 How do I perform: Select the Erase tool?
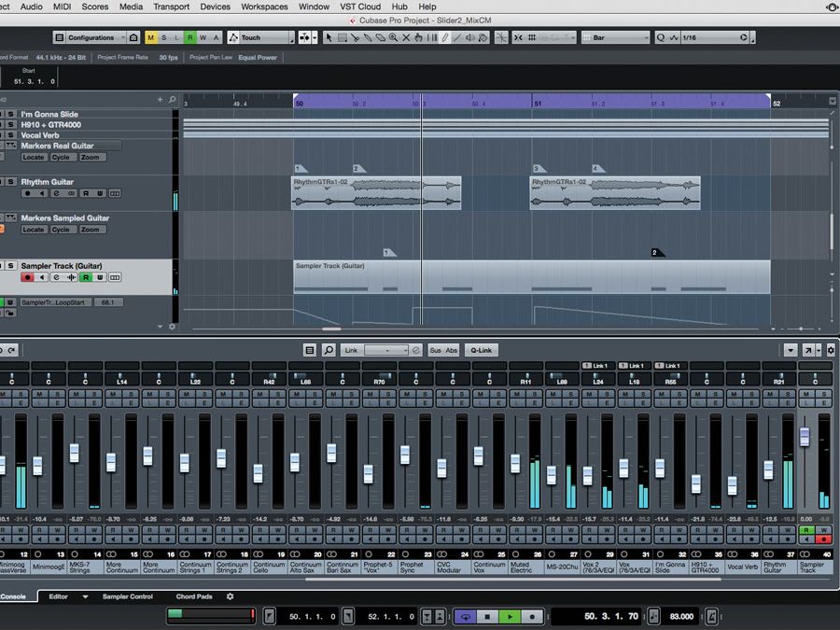[x=381, y=37]
